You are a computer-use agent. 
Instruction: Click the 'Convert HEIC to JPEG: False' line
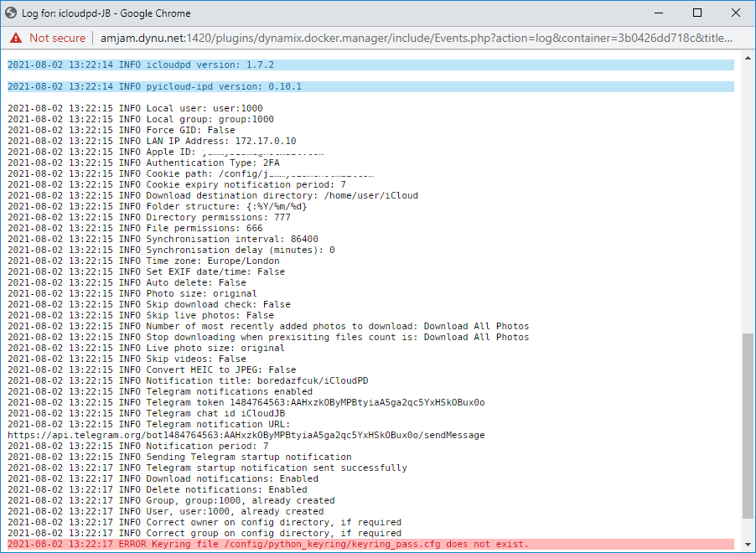152,370
